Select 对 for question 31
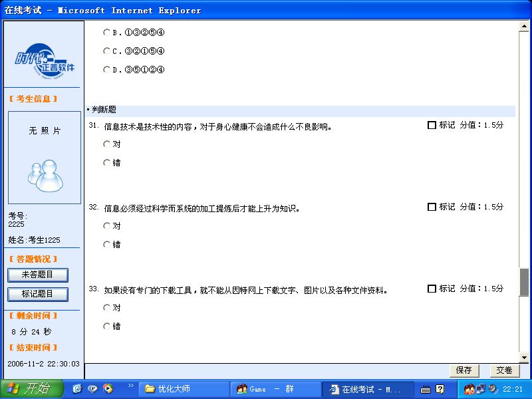532x399 pixels. [106, 144]
